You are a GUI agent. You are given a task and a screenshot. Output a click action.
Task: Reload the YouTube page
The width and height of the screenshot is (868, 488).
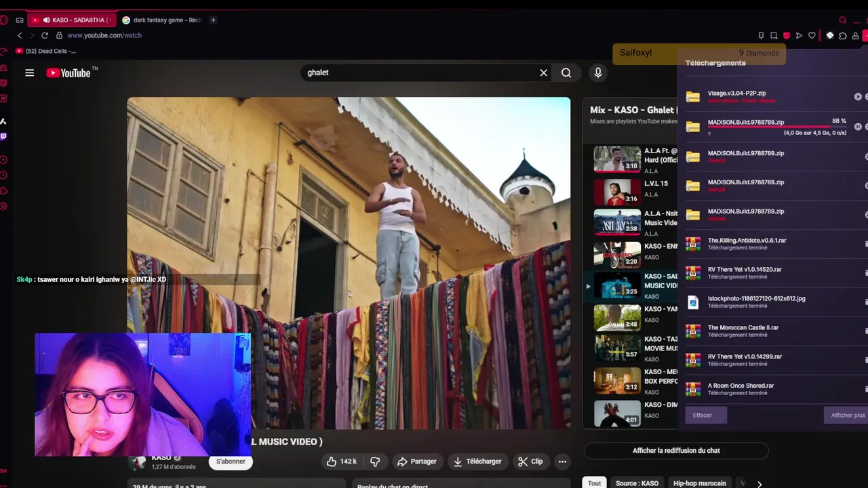(45, 35)
